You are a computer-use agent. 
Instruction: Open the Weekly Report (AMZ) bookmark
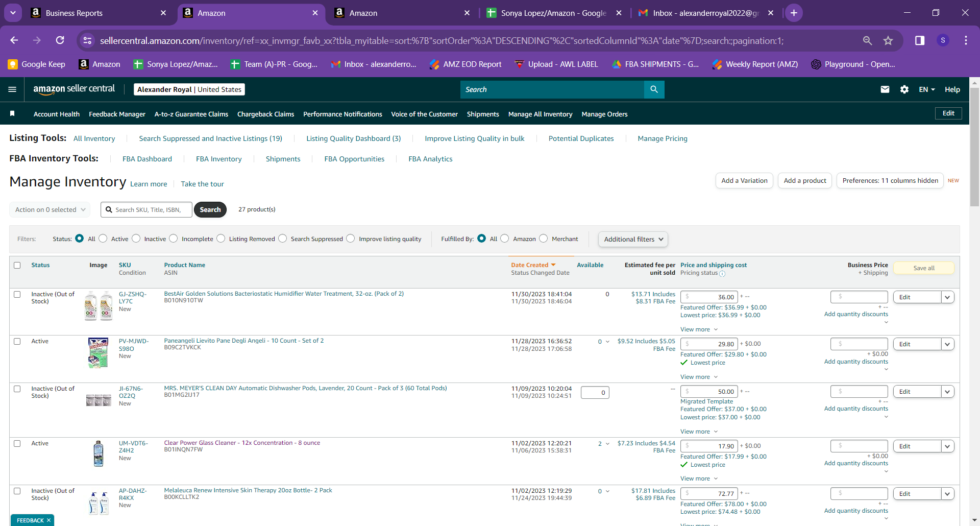coord(755,64)
